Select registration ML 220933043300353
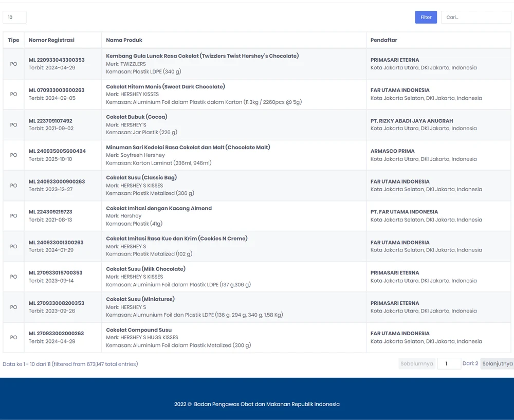This screenshot has height=420, width=514. tap(57, 60)
